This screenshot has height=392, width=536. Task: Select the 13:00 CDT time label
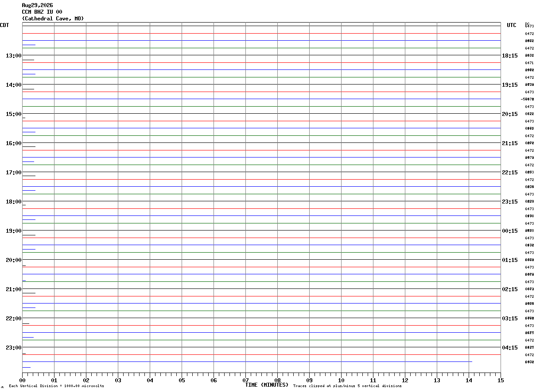pyautogui.click(x=13, y=56)
